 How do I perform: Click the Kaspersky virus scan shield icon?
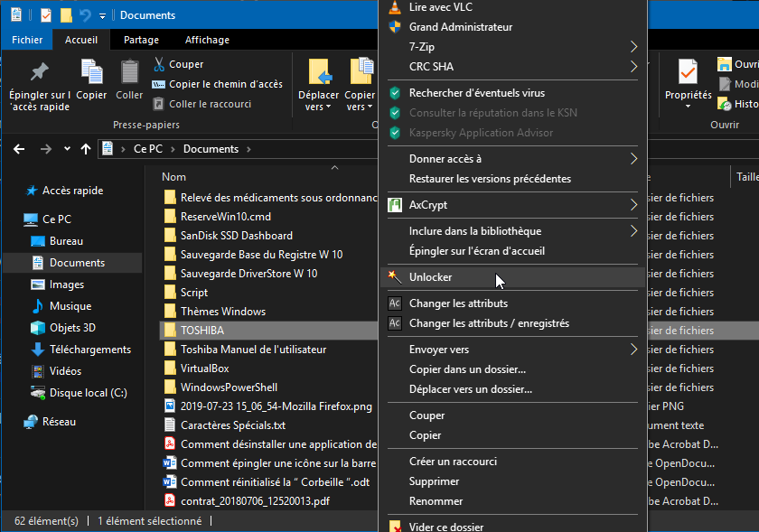tap(394, 93)
